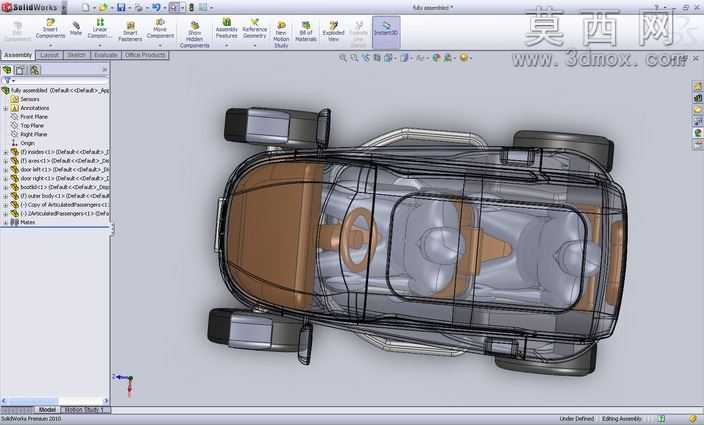Image resolution: width=704 pixels, height=425 pixels.
Task: Insert a Bill of Materials
Action: coord(306,31)
